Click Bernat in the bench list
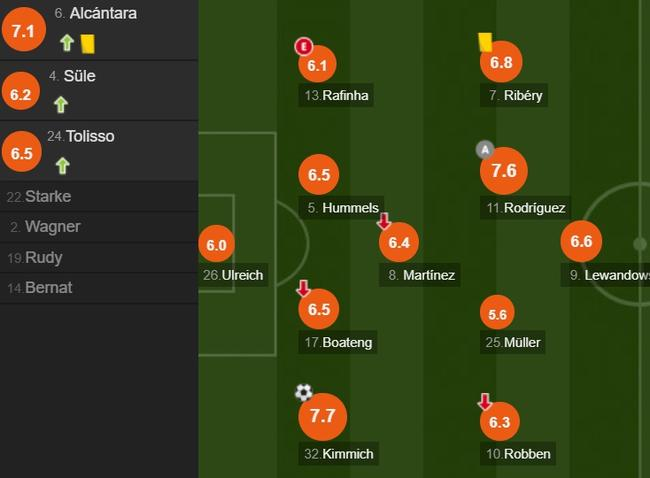The width and height of the screenshot is (650, 478). (x=48, y=288)
